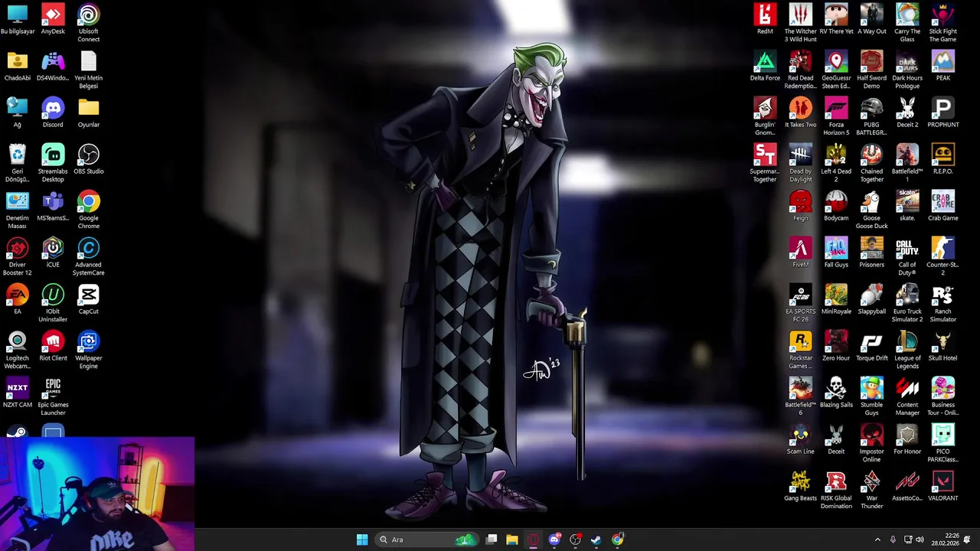The height and width of the screenshot is (551, 980).
Task: Select the War Thunder shortcut
Action: (x=871, y=490)
